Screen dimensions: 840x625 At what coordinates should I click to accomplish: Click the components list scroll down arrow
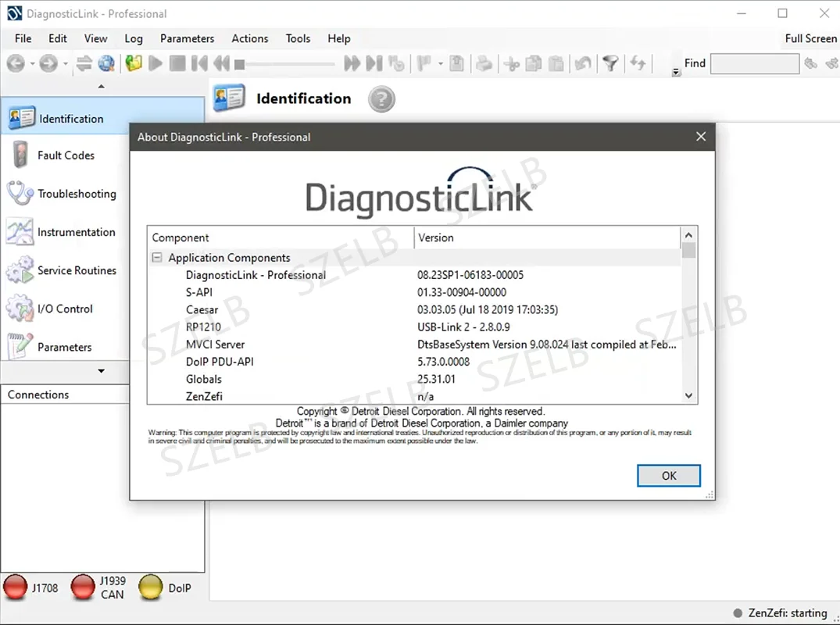(x=689, y=396)
